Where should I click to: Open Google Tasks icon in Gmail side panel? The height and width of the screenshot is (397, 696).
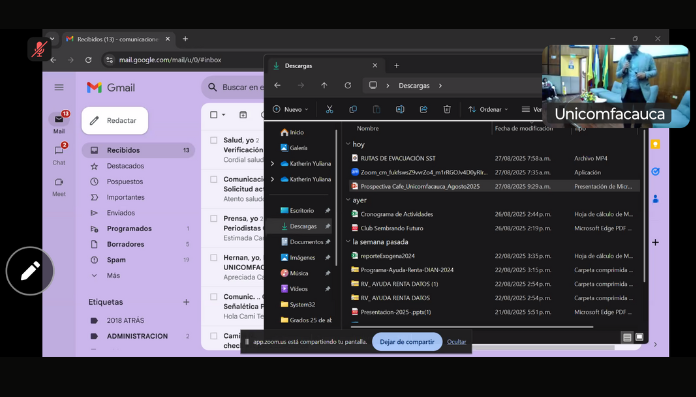(x=655, y=171)
